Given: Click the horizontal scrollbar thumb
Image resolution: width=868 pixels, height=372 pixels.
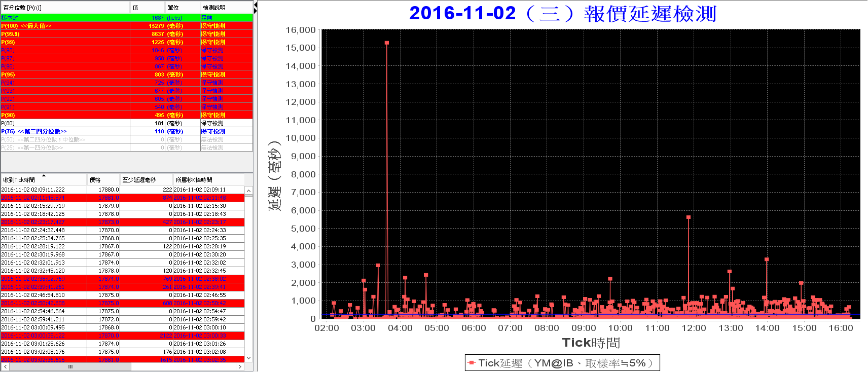Looking at the screenshot, I should [x=70, y=366].
